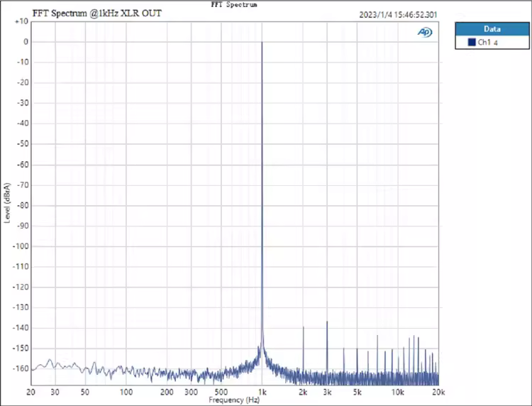
Task: Click the 3 kHz harmonic spike
Action: tap(327, 322)
